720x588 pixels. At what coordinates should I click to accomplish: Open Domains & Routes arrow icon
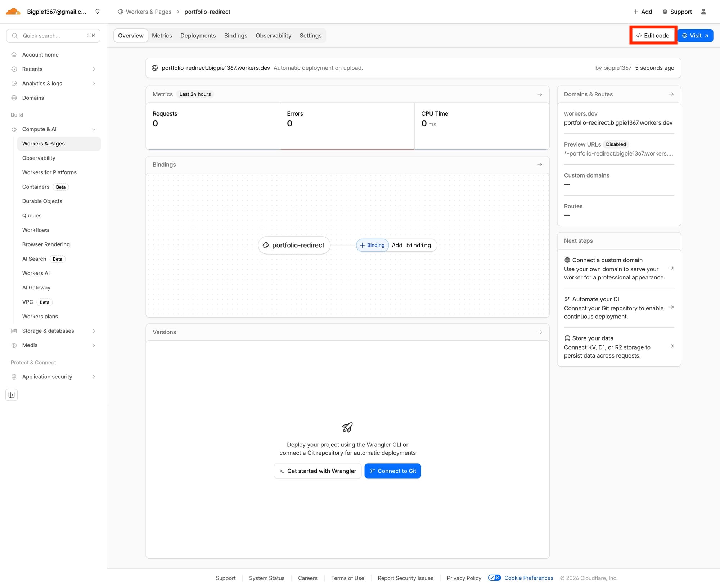671,94
